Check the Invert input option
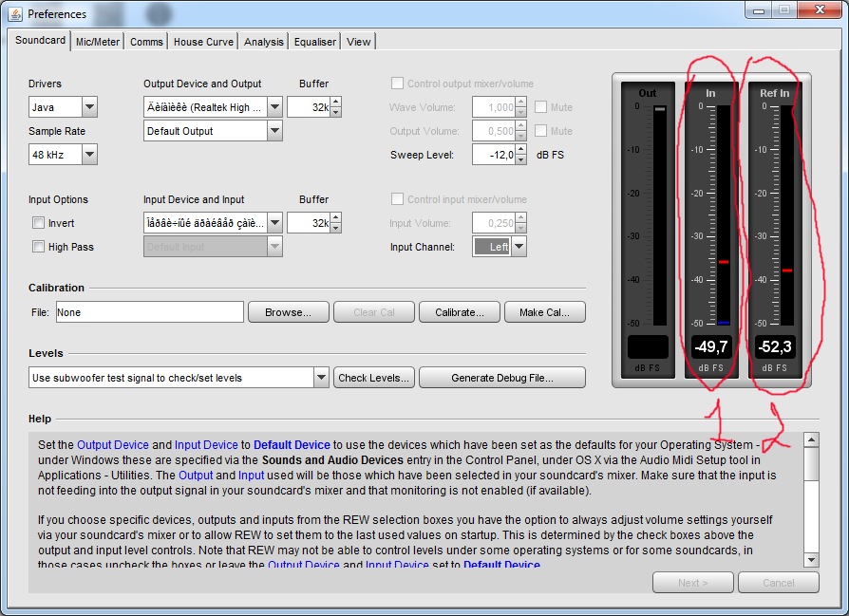849x616 pixels. pyautogui.click(x=38, y=223)
